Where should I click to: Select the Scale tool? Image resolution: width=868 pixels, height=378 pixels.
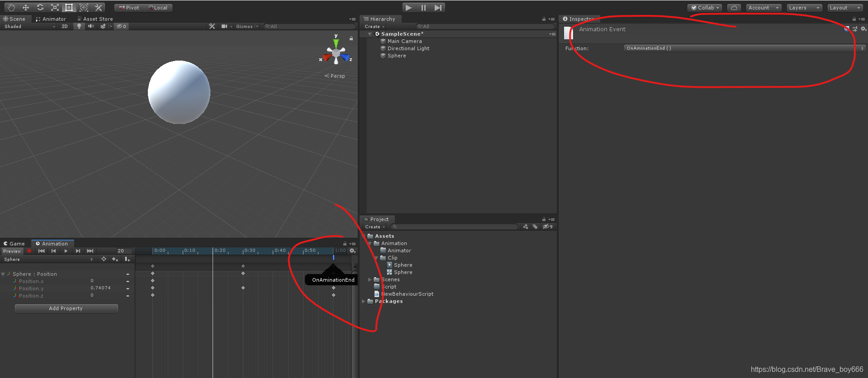[55, 8]
